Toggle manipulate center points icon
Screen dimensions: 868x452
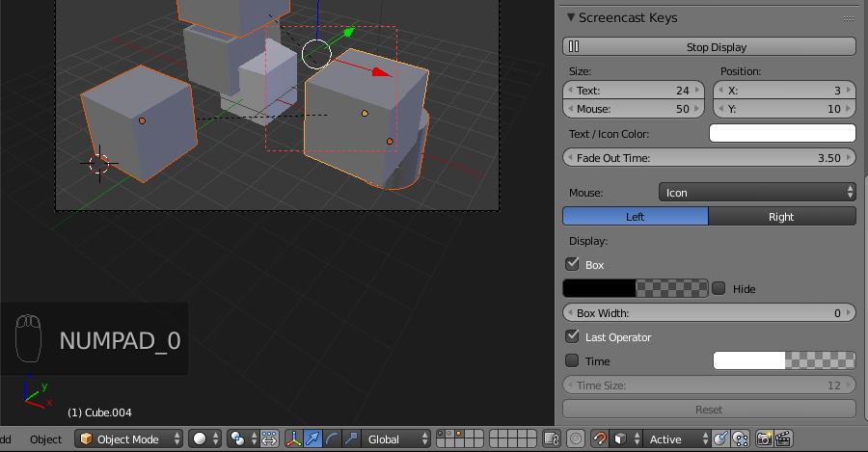[269, 439]
